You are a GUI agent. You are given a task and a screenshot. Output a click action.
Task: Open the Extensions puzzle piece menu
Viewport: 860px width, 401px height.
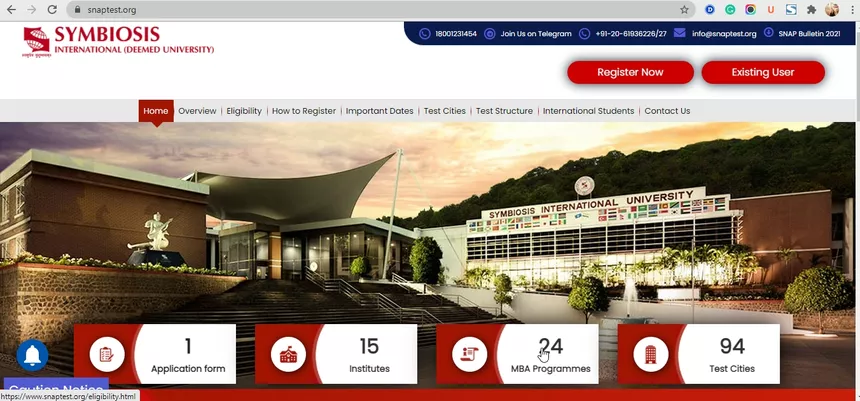click(812, 9)
